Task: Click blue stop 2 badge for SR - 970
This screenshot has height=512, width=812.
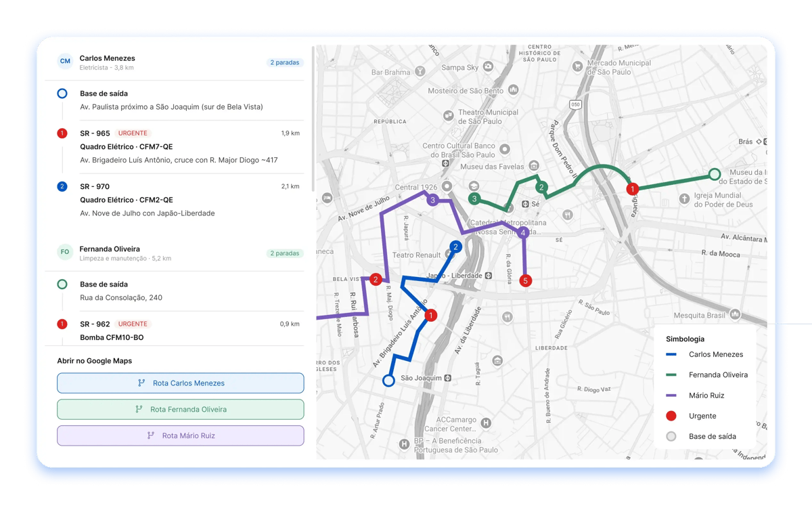Action: coord(62,186)
